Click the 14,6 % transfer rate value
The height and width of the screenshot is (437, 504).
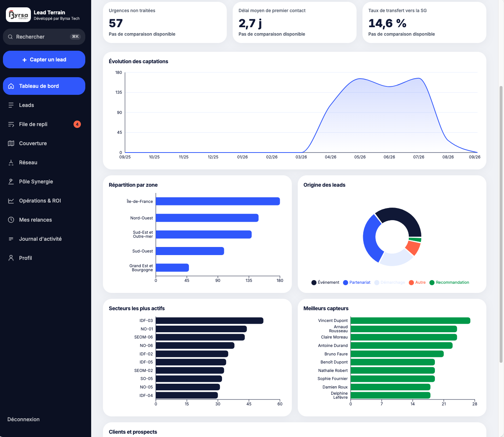point(387,23)
